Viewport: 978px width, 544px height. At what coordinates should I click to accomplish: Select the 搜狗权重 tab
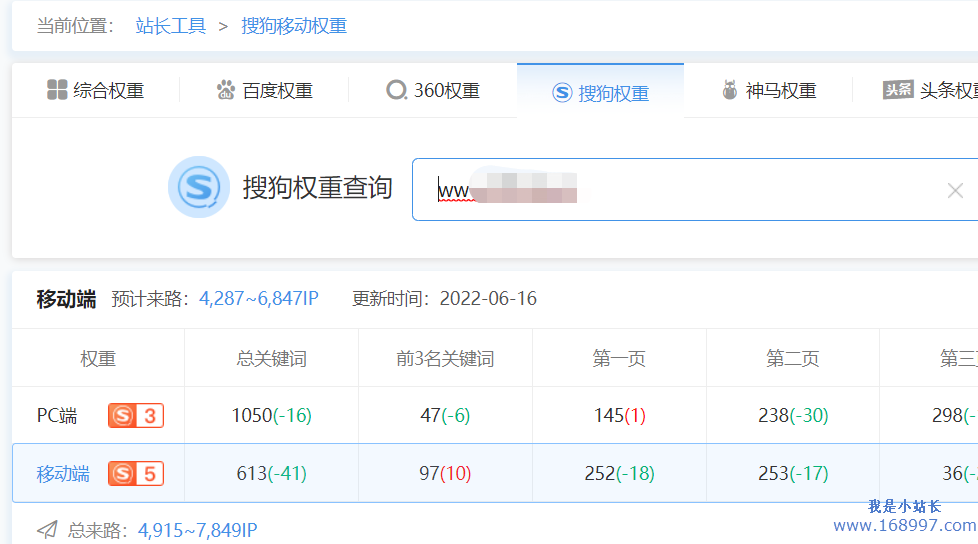click(601, 93)
